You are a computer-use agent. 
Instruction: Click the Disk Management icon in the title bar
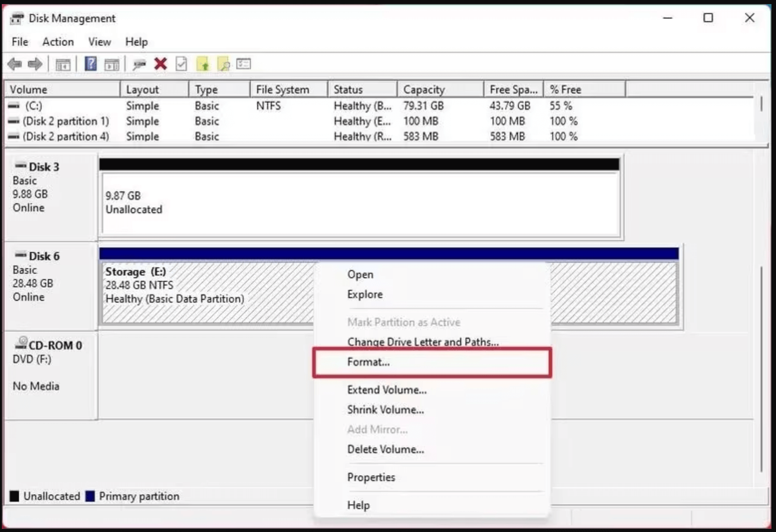[x=17, y=18]
